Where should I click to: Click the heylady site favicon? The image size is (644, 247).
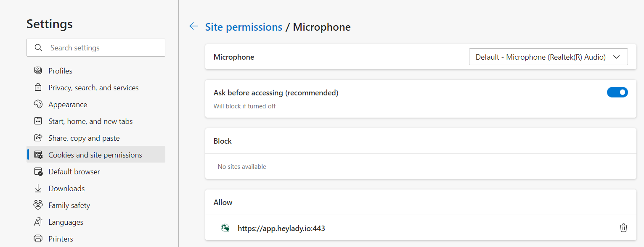[225, 228]
